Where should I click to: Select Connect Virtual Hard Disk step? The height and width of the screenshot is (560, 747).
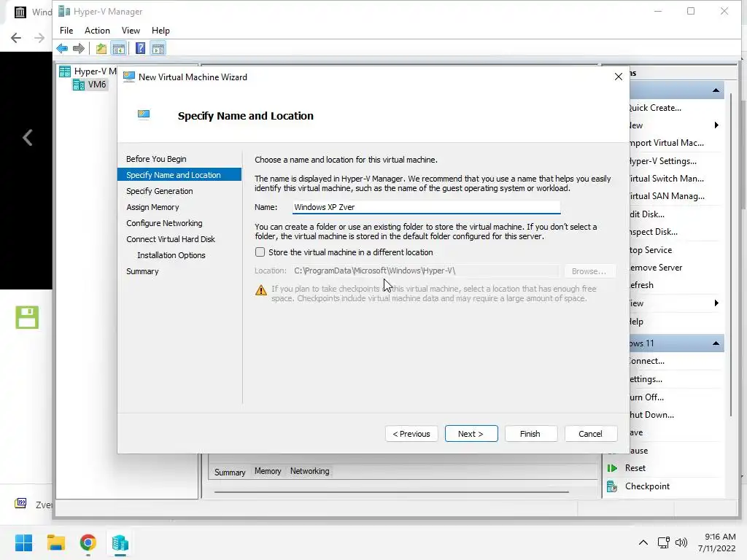pyautogui.click(x=171, y=239)
